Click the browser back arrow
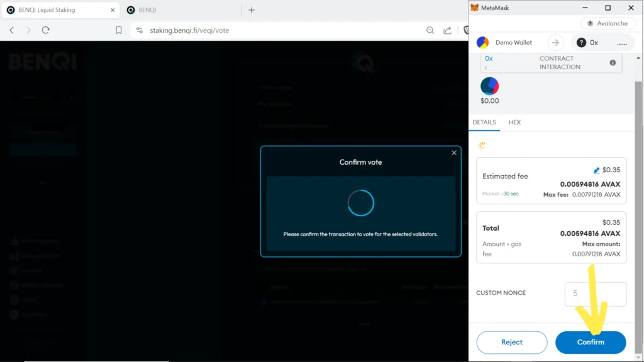The image size is (644, 362). point(12,30)
